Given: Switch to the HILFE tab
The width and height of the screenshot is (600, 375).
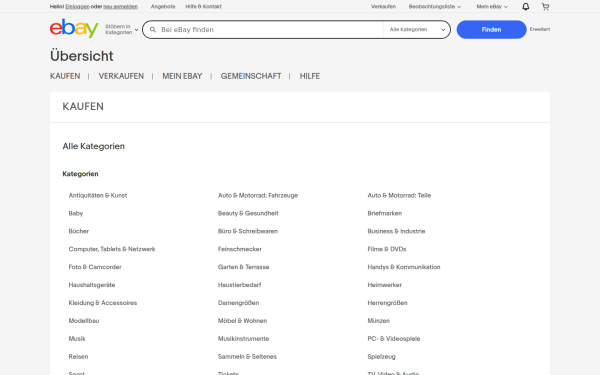Looking at the screenshot, I should (310, 76).
